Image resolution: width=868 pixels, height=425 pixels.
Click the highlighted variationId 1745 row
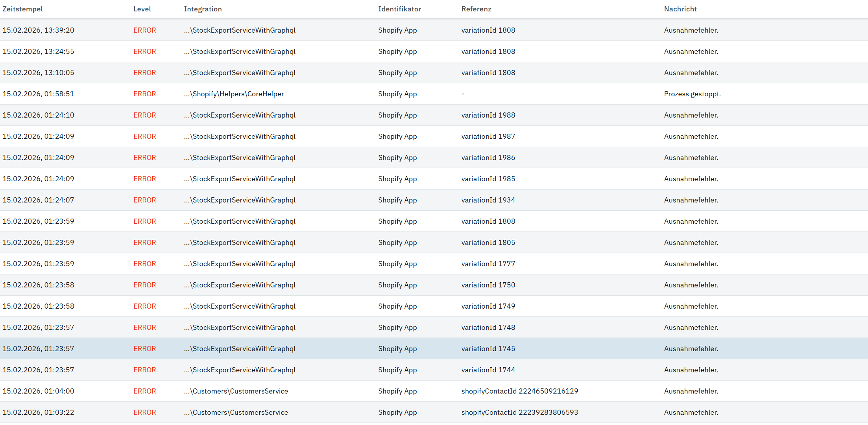click(x=488, y=349)
